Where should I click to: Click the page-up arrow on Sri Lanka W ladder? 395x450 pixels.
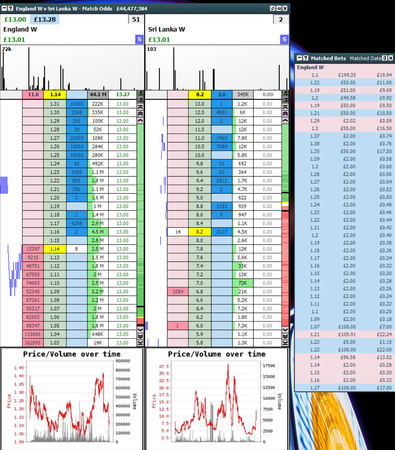(x=285, y=121)
